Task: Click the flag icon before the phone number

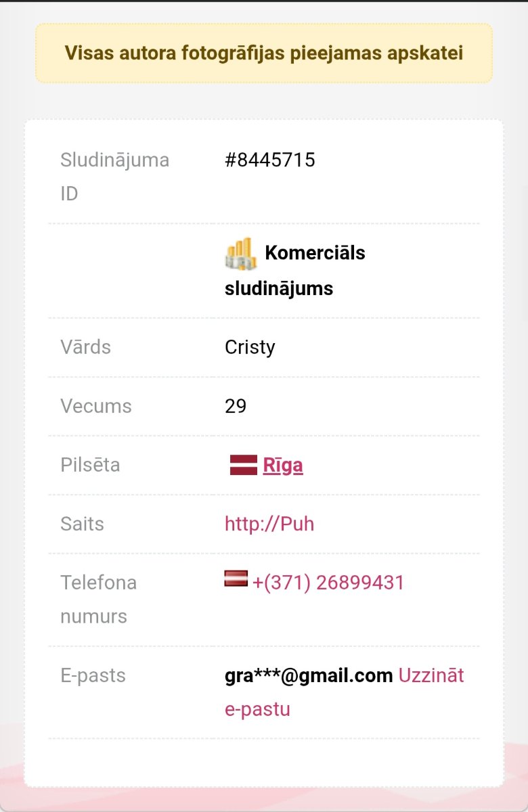Action: pyautogui.click(x=236, y=579)
